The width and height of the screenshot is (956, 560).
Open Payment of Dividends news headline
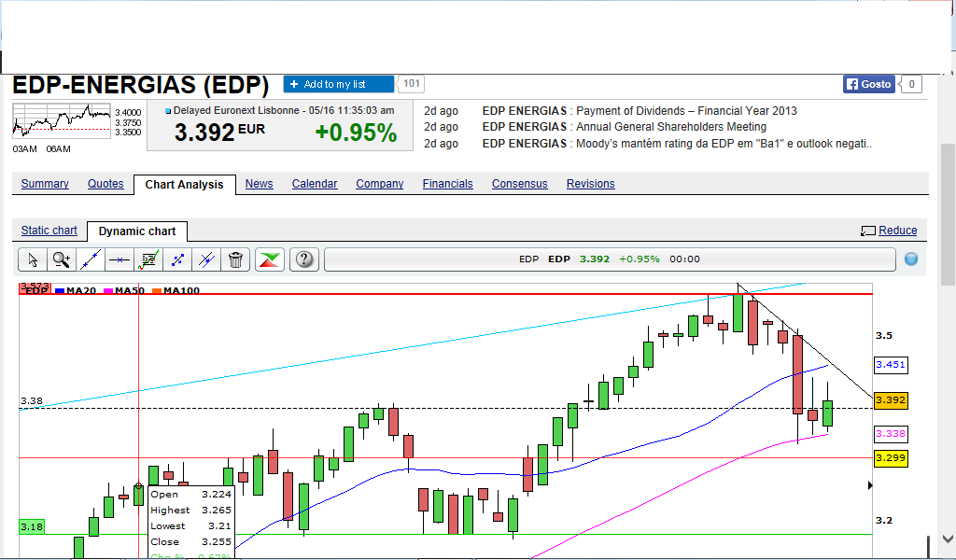coord(686,111)
